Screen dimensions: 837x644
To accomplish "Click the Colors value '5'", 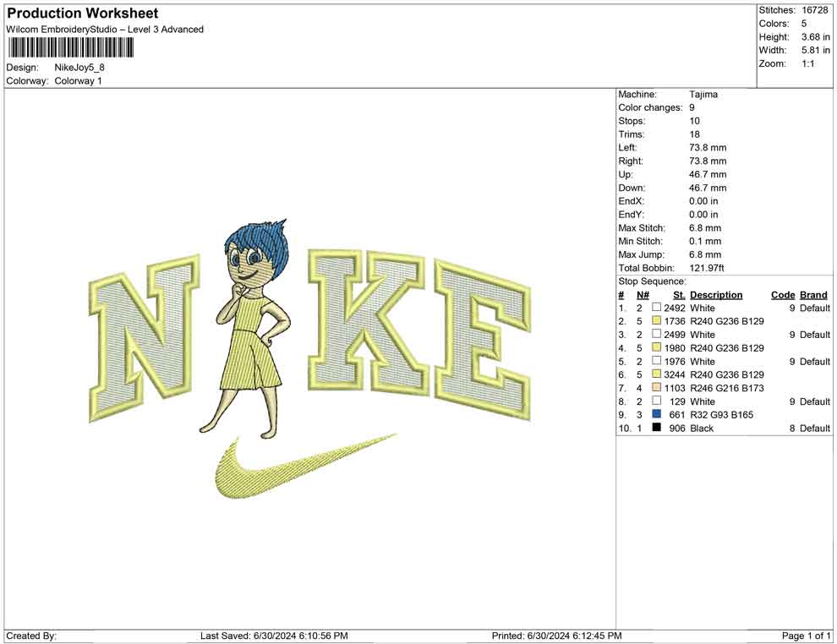I will (x=804, y=24).
